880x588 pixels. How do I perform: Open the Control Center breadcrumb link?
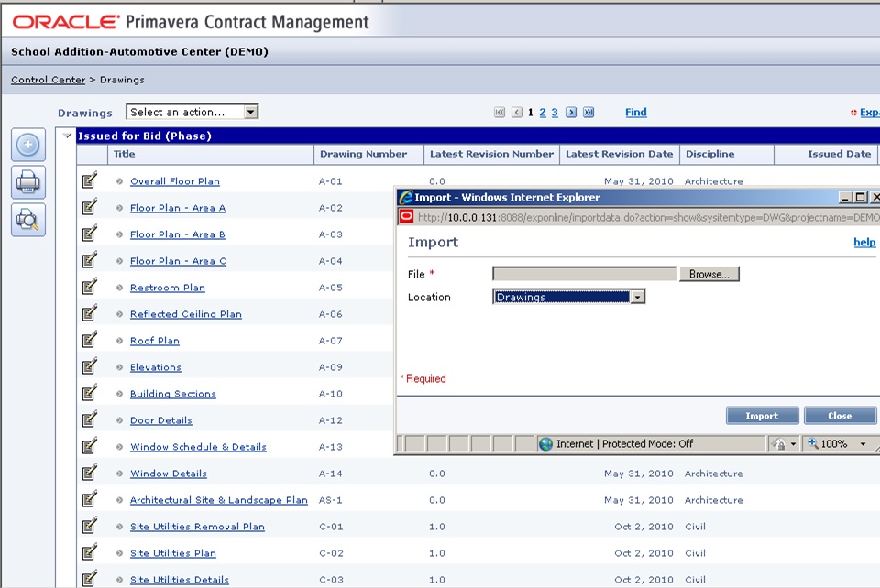48,80
